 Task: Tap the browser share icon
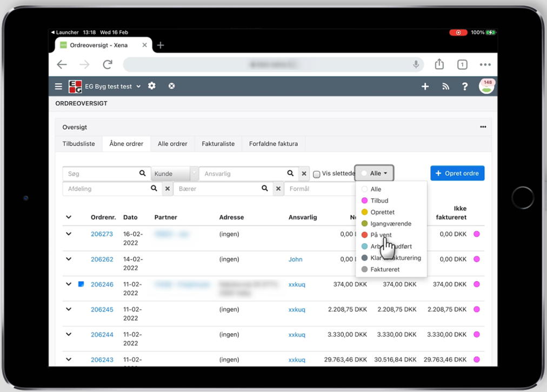[439, 64]
